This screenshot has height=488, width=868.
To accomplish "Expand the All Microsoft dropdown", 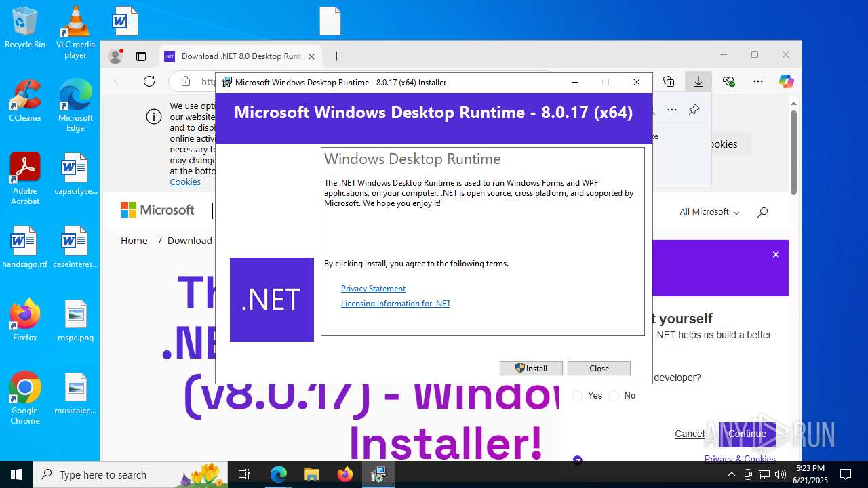I will tap(709, 212).
